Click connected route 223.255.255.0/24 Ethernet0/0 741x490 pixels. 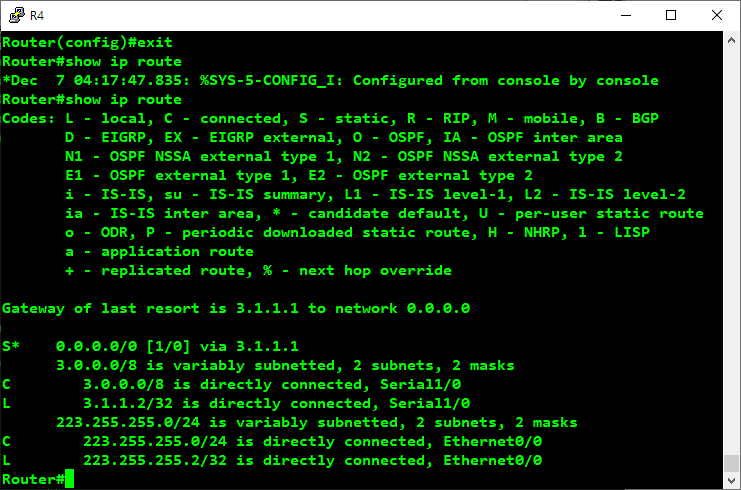coord(272,441)
